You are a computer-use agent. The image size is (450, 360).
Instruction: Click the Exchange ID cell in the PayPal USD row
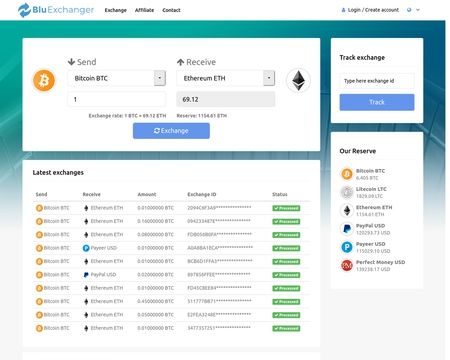219,275
